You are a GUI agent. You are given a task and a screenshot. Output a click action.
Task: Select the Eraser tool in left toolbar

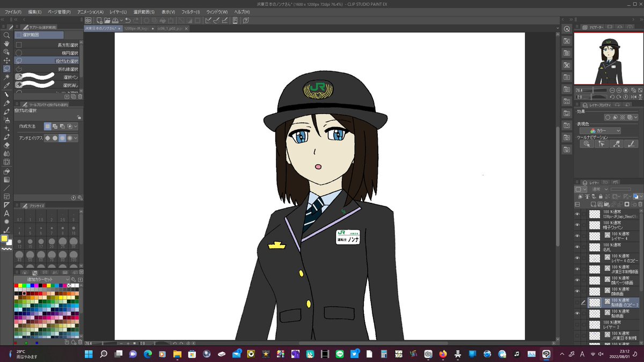[x=6, y=145]
